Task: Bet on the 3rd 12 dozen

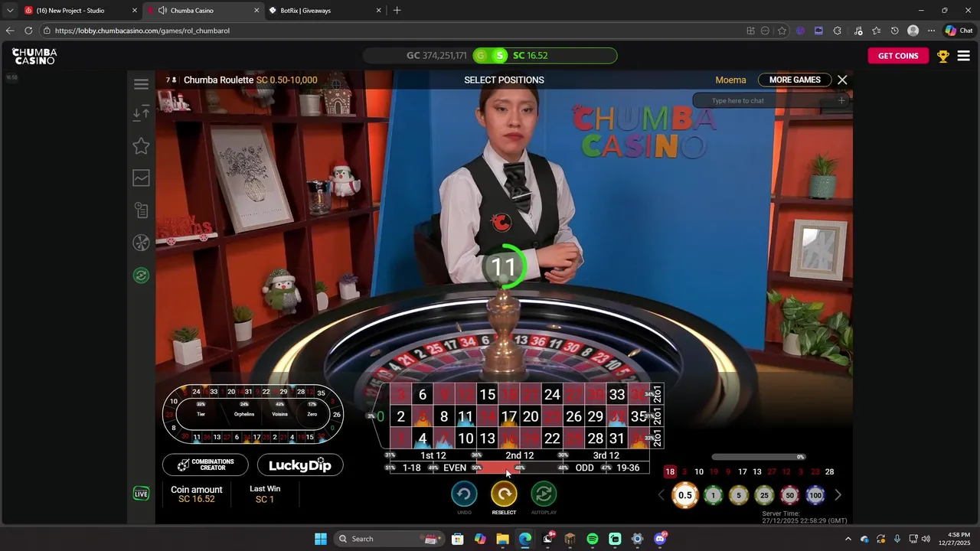Action: click(606, 455)
